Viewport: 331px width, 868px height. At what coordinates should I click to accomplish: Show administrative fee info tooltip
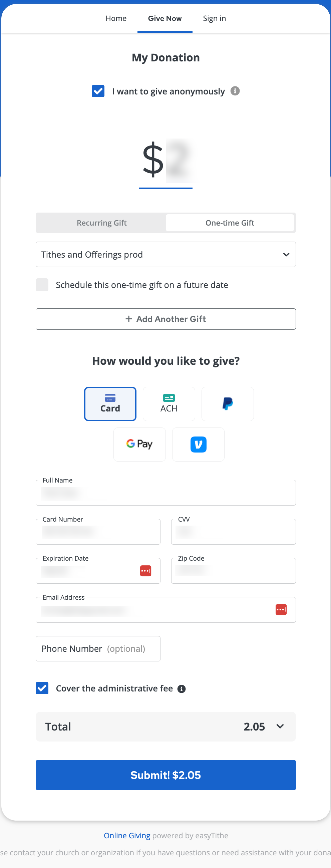(182, 689)
